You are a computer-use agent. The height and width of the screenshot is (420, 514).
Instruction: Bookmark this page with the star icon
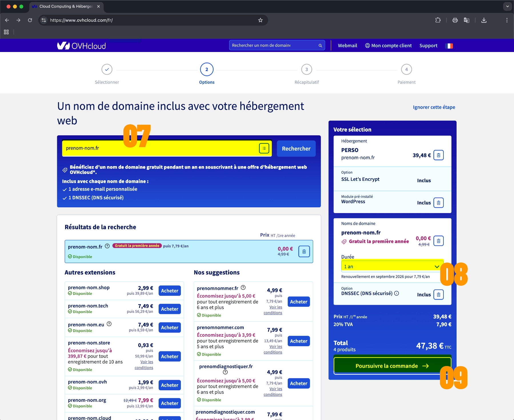coord(260,20)
